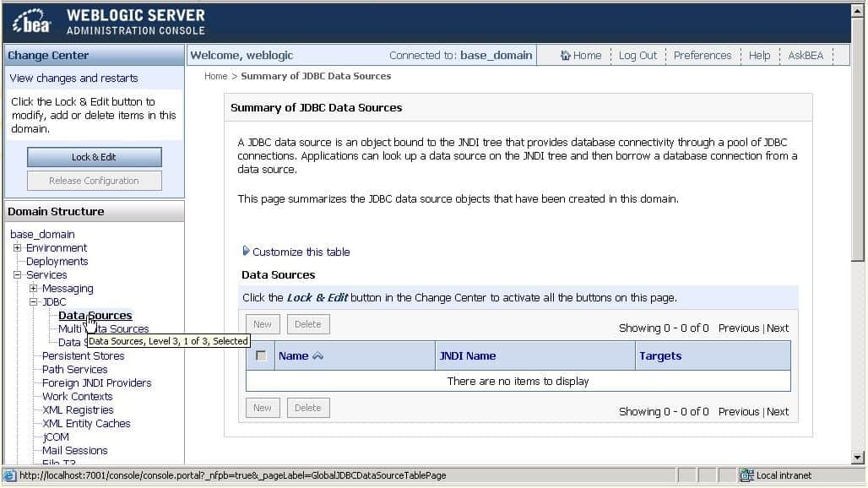The image size is (868, 488).
Task: Click the Release Configuration button
Action: click(94, 181)
